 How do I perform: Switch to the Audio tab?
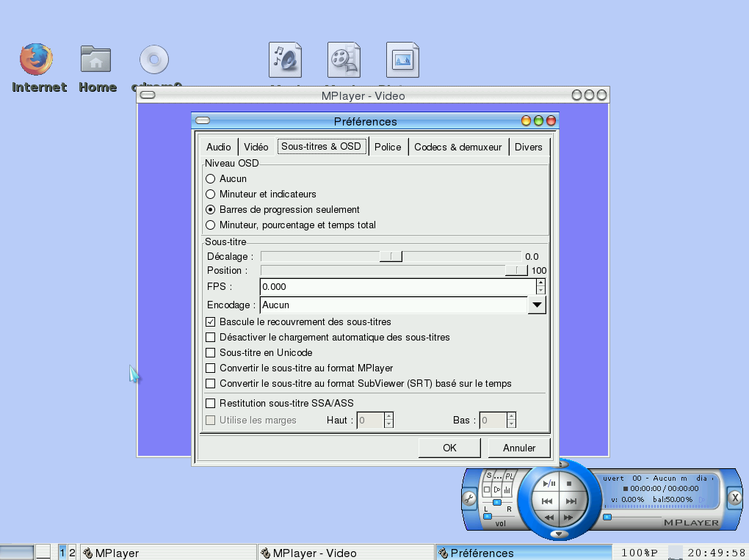coord(218,147)
